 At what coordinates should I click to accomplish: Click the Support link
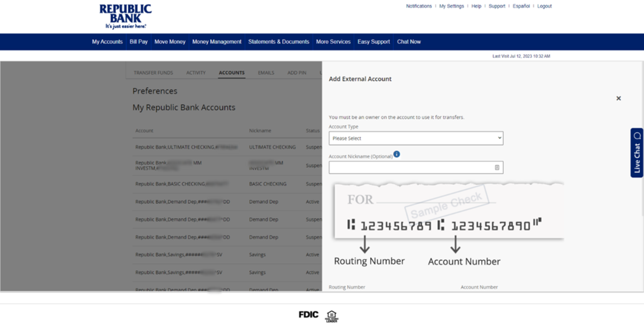click(x=497, y=6)
